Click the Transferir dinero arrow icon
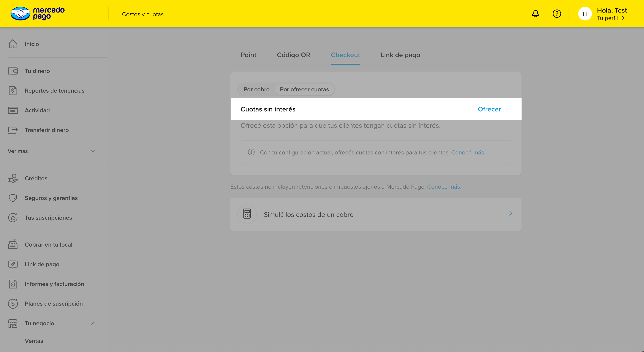 pos(13,130)
